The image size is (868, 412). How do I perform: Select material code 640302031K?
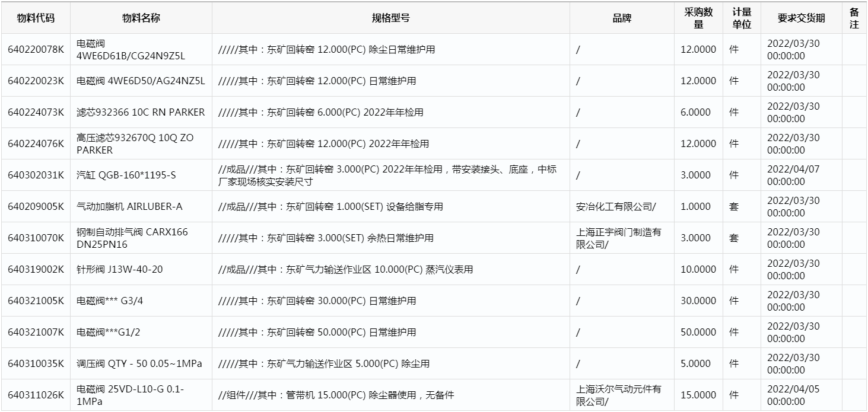[x=36, y=175]
